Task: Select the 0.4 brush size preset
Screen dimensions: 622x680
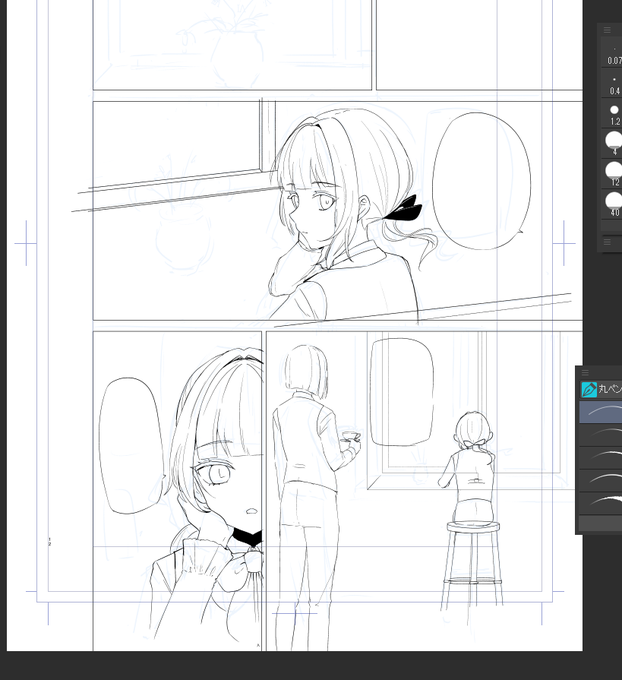Action: (612, 83)
